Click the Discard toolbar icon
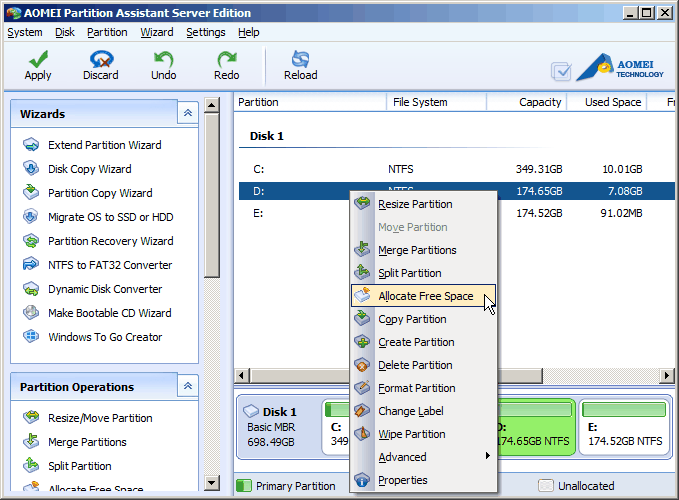The image size is (679, 500). 101,59
